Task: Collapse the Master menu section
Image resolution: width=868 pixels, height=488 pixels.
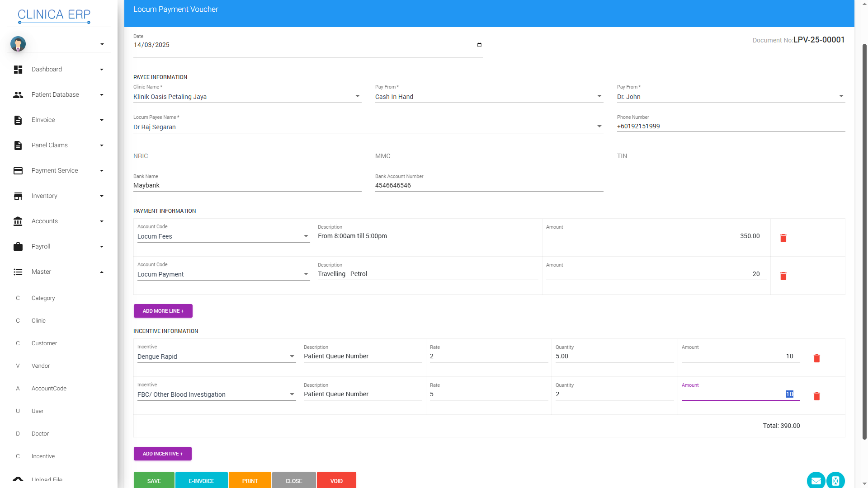Action: (x=101, y=272)
